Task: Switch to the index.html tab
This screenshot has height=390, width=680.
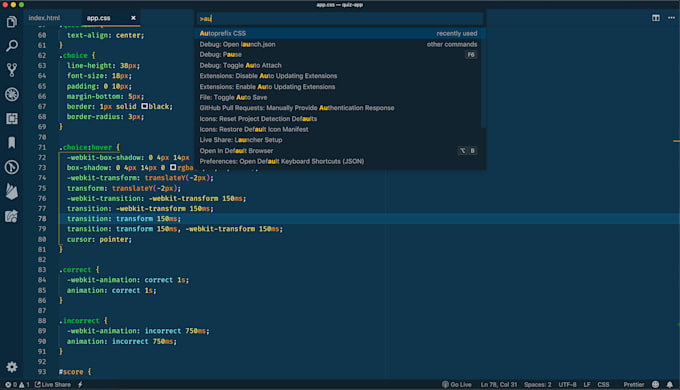Action: (44, 18)
